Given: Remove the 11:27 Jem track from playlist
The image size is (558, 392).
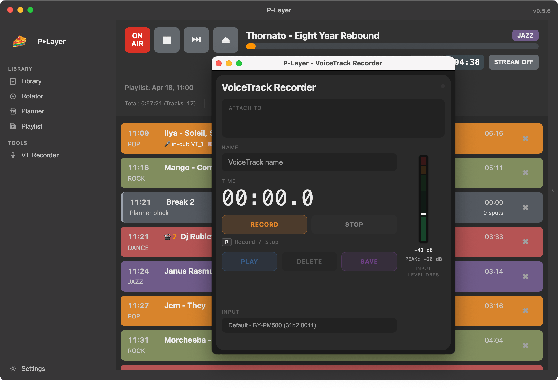Looking at the screenshot, I should pyautogui.click(x=526, y=311).
